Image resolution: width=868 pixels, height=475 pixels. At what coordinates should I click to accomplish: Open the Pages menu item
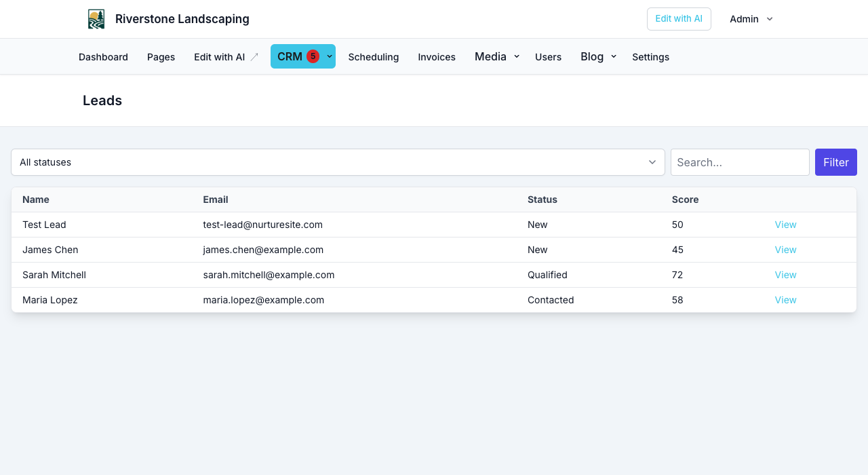(x=161, y=57)
